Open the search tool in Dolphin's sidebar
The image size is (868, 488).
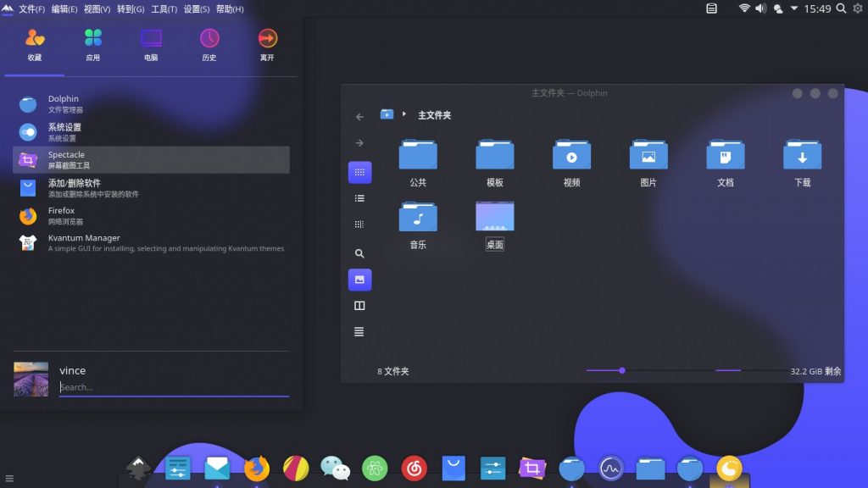coord(359,252)
